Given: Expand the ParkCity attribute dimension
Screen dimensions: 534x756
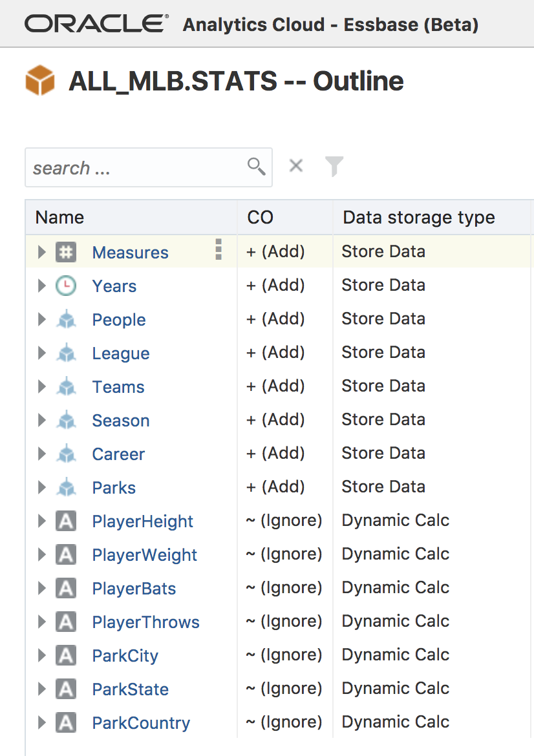Looking at the screenshot, I should pyautogui.click(x=42, y=655).
